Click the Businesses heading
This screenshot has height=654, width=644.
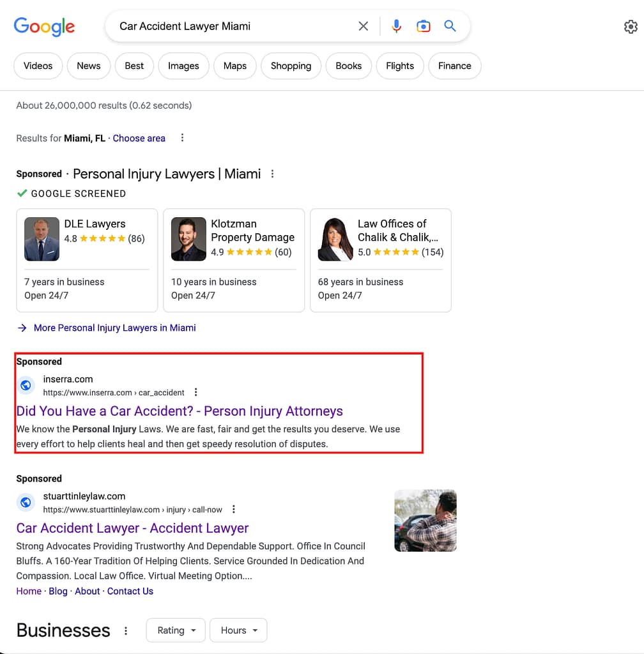point(63,630)
